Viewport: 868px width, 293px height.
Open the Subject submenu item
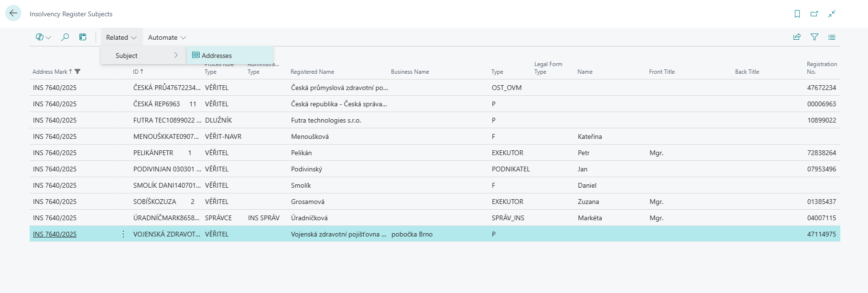[x=143, y=56]
